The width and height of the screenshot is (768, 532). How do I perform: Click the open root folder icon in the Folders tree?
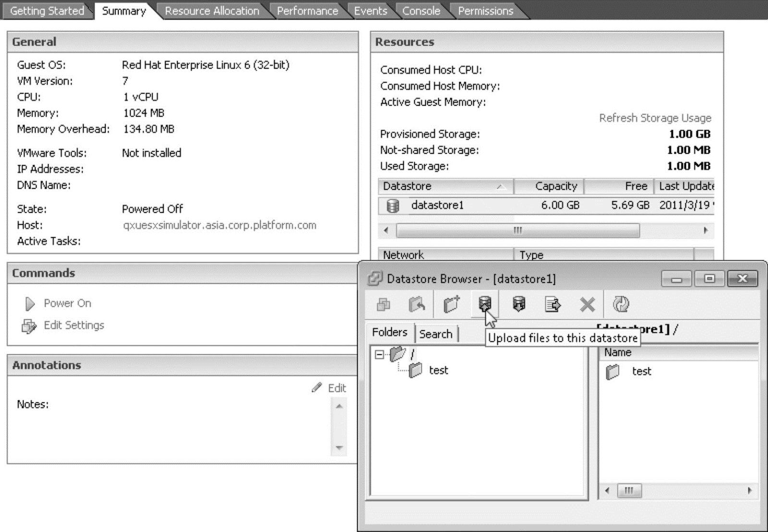pos(398,354)
